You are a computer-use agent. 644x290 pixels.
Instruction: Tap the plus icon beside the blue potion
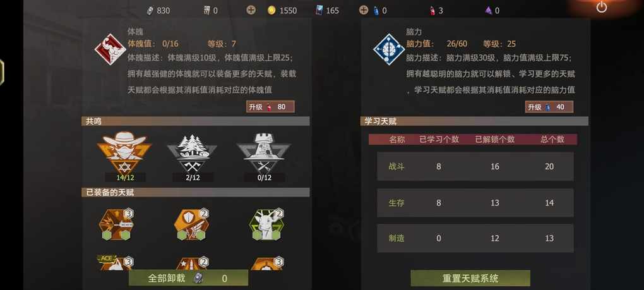point(364,10)
